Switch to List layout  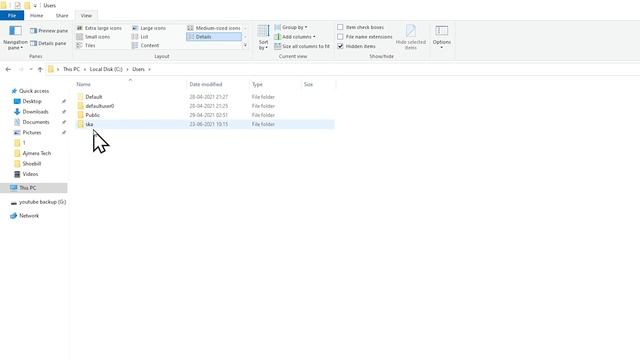coord(140,37)
